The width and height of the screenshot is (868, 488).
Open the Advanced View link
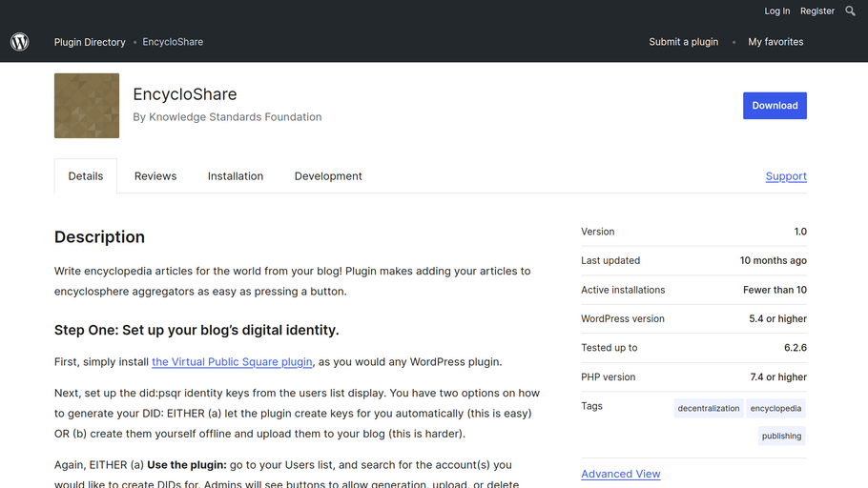(x=621, y=474)
